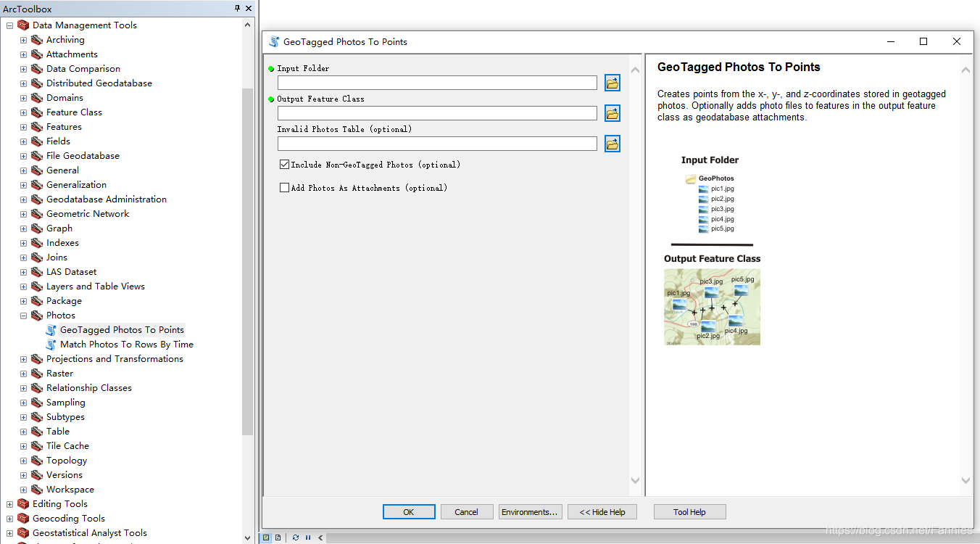Click the Input Folder text field

[437, 83]
